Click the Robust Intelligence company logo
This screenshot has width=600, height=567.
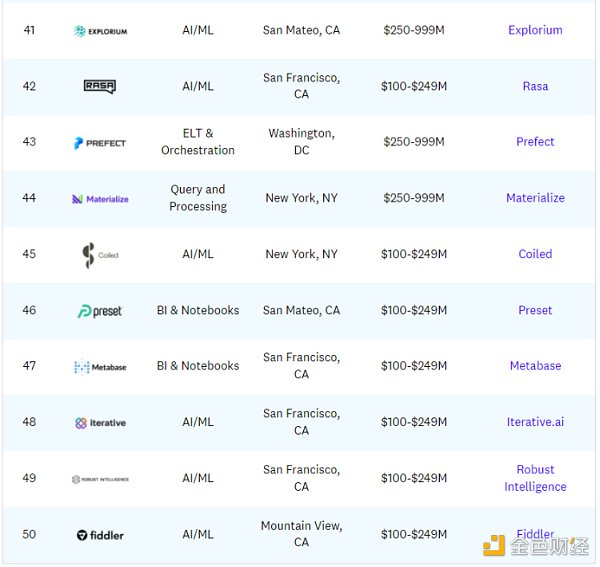(x=100, y=479)
